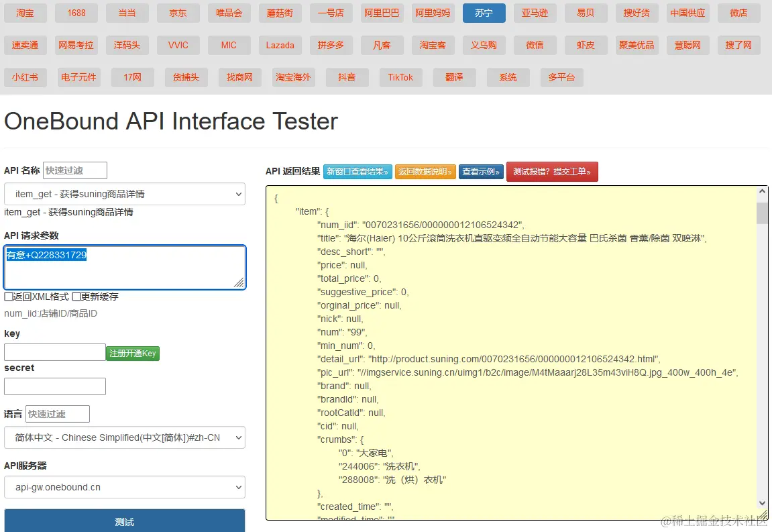
Task: Enable the 返回XML格式 checkbox
Action: pyautogui.click(x=8, y=297)
